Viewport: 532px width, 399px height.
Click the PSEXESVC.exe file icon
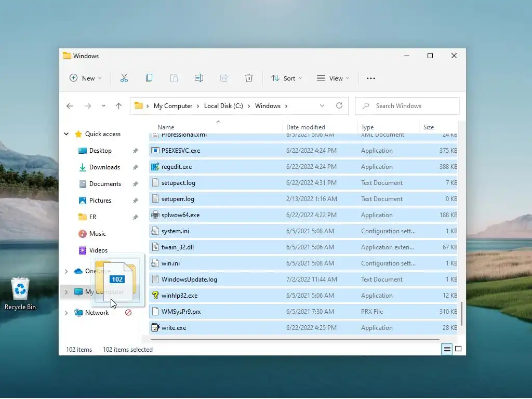click(155, 150)
